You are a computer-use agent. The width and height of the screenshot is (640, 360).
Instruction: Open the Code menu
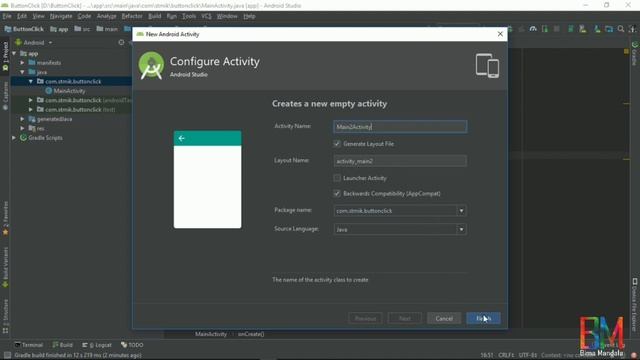84,16
